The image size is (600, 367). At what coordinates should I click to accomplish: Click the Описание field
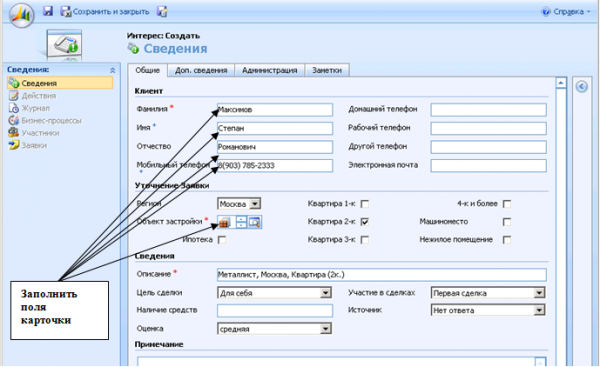382,275
